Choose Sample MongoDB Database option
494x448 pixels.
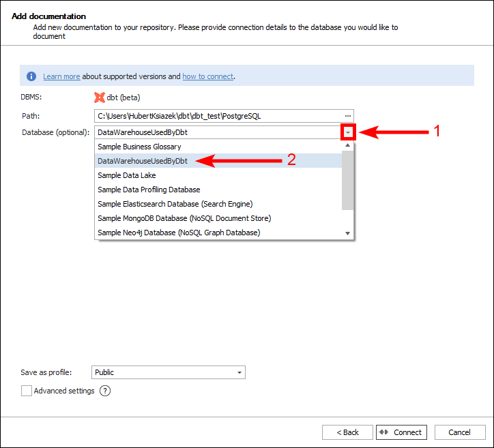coord(184,218)
